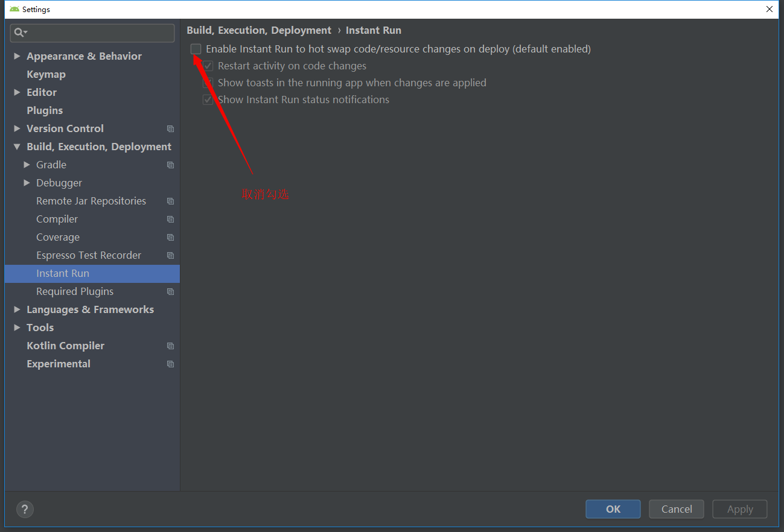This screenshot has width=784, height=532.
Task: Click the icon next to Compiler entry
Action: click(x=170, y=219)
